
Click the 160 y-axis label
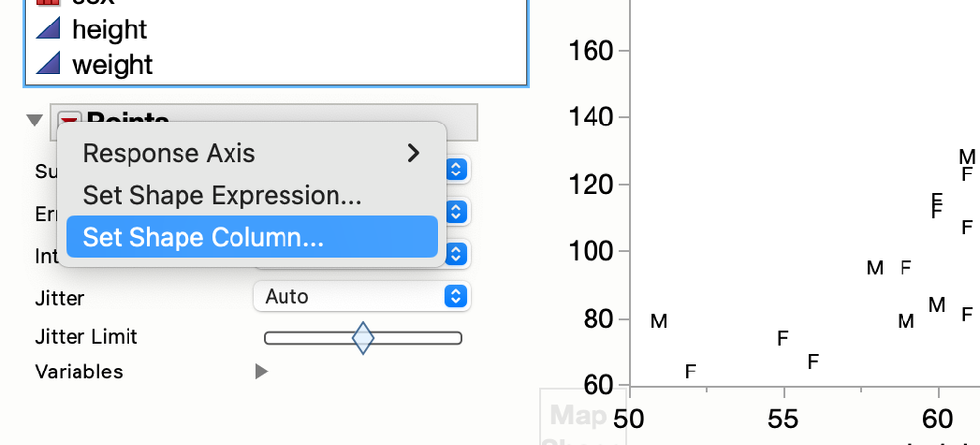(590, 51)
